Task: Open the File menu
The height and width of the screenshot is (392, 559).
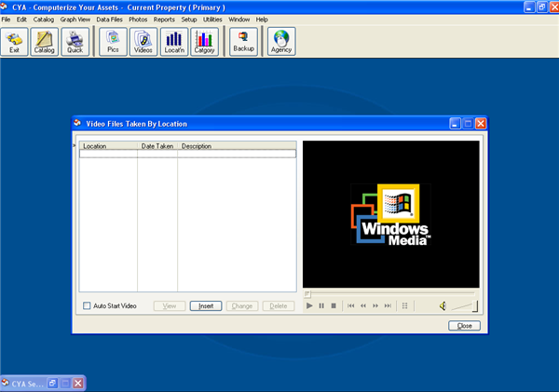Action: click(7, 20)
